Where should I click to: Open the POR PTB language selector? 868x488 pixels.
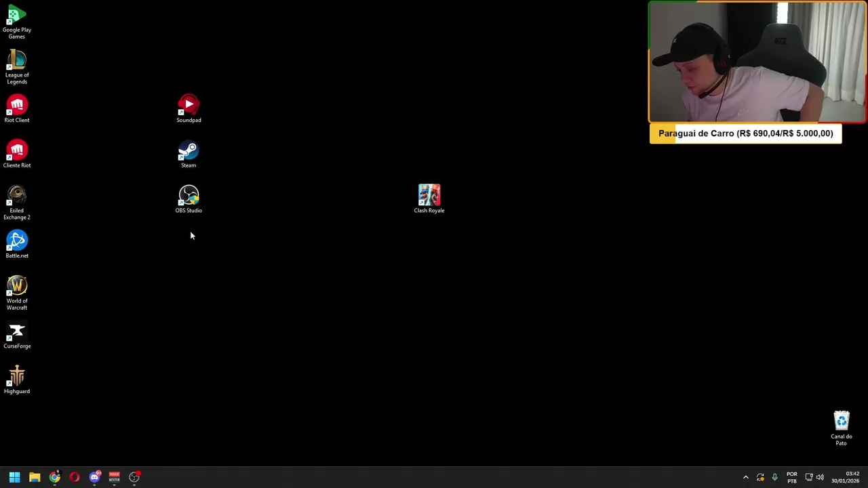pos(792,477)
